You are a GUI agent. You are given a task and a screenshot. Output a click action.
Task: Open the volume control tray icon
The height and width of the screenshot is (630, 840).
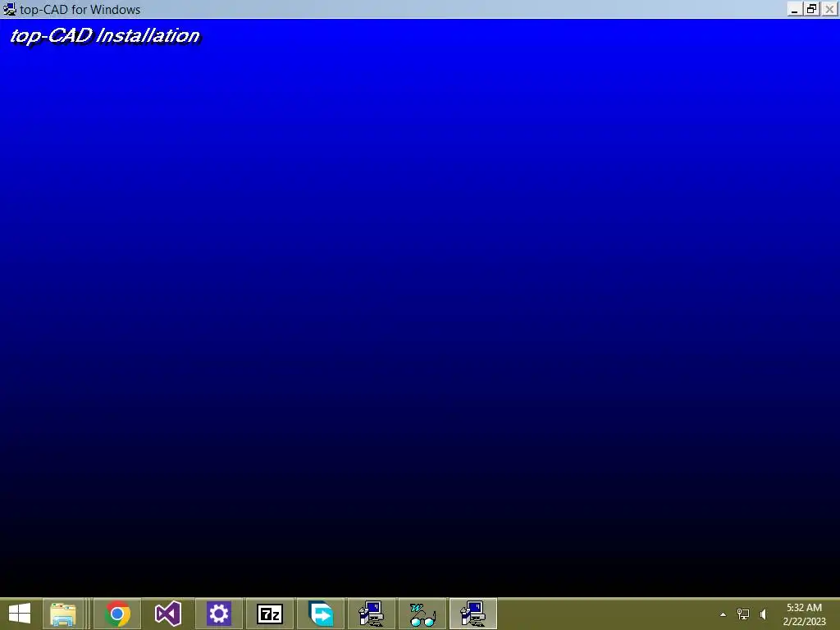764,614
